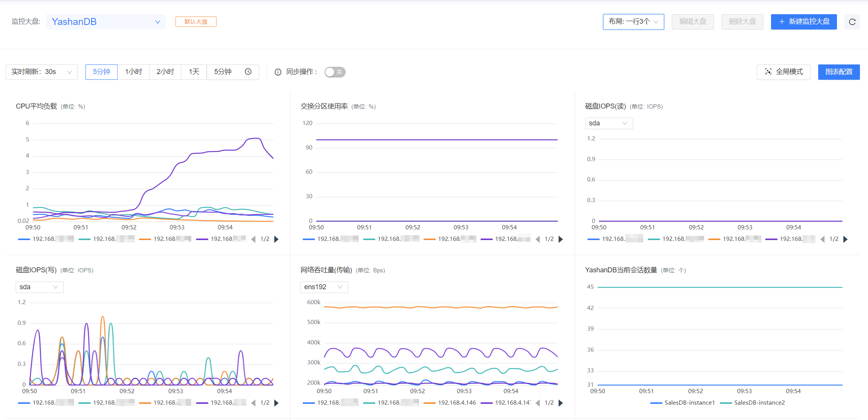Click the info icon beside 同步操作
Viewport: 868px width, 420px height.
coord(278,72)
